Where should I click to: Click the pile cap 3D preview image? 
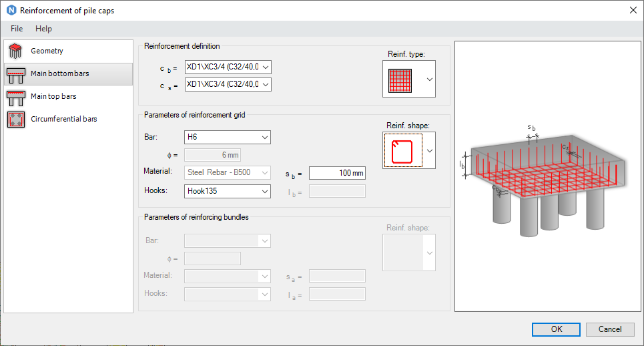[545, 176]
